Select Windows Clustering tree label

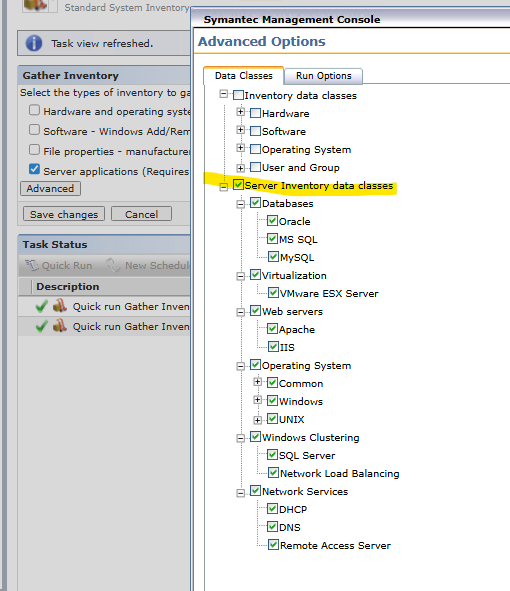[311, 438]
